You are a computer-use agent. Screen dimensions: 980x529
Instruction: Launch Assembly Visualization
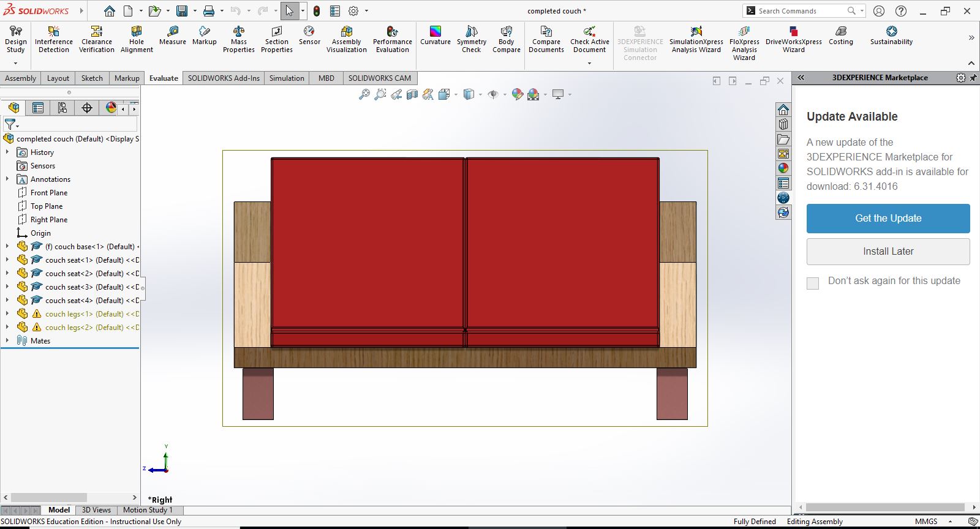347,39
